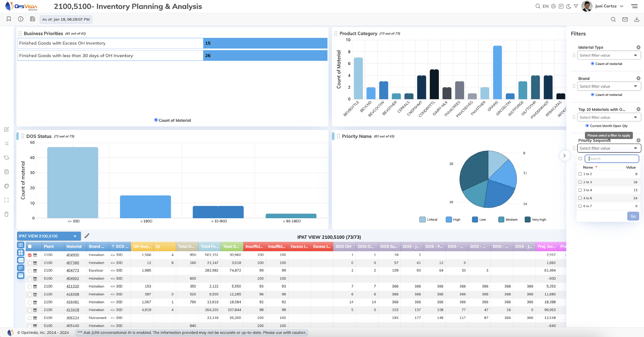
Task: Check the '2 to 3' priority sequence option
Action: 580,182
